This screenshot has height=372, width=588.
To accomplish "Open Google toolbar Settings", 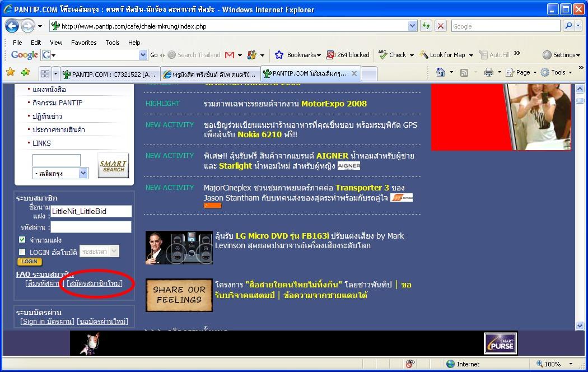I will tap(561, 55).
